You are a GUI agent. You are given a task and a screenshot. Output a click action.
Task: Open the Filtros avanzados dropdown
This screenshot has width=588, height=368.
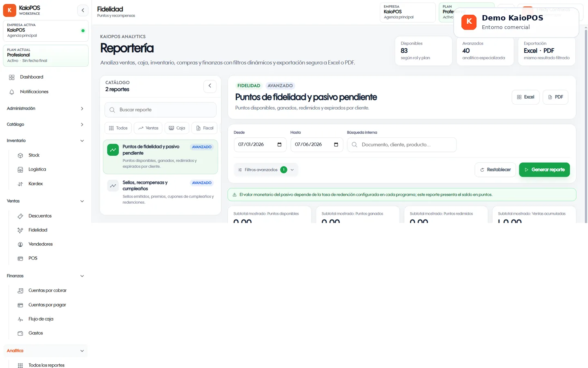tap(266, 170)
